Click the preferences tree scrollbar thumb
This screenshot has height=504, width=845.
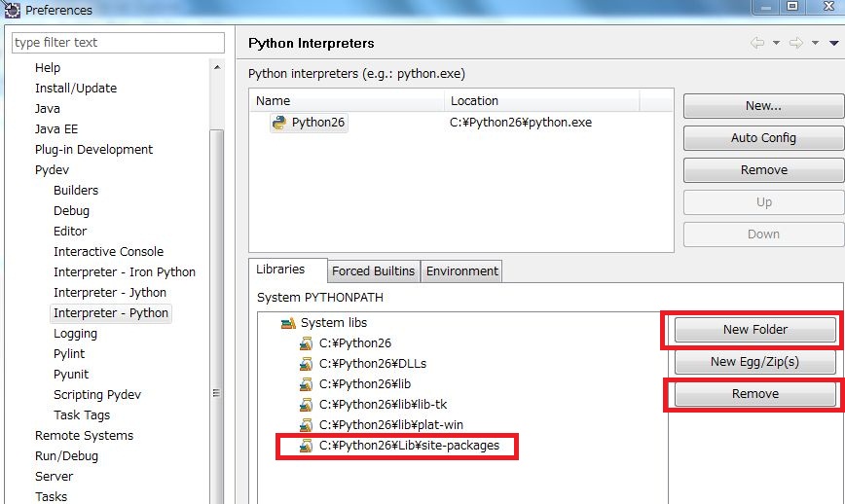pos(217,316)
